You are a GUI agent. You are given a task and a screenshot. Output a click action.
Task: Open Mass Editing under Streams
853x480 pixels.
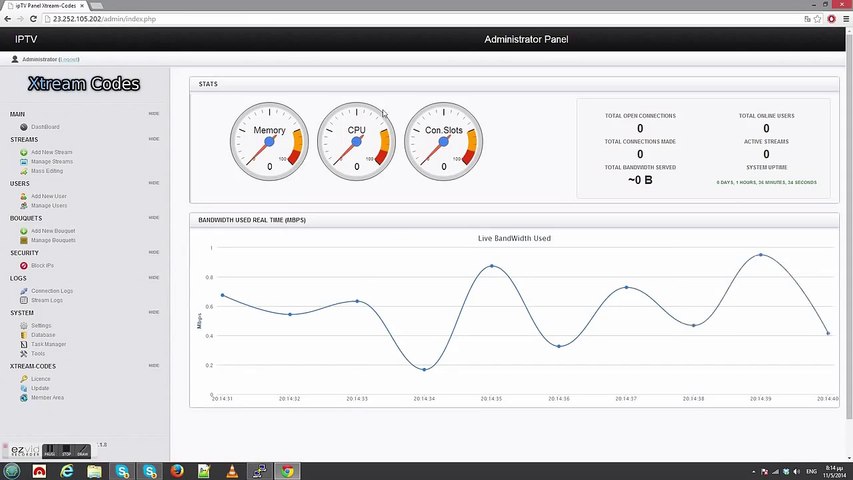[47, 171]
